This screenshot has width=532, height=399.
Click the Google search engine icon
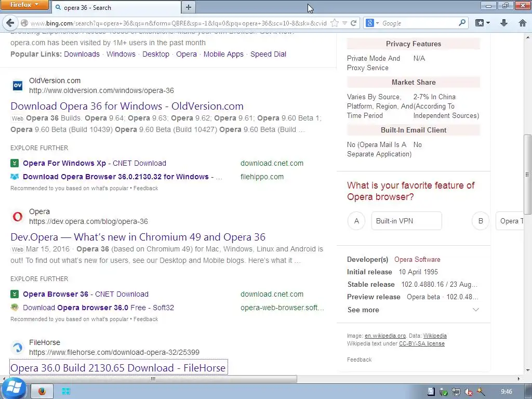click(x=370, y=23)
